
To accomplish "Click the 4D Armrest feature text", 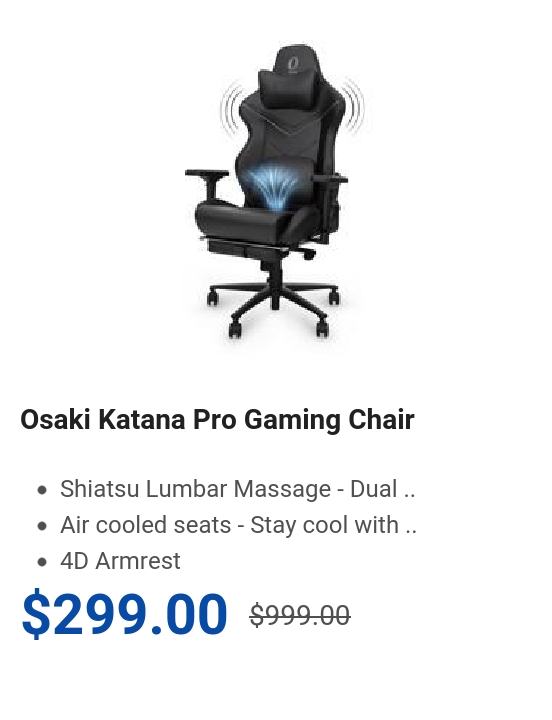I will [x=120, y=561].
